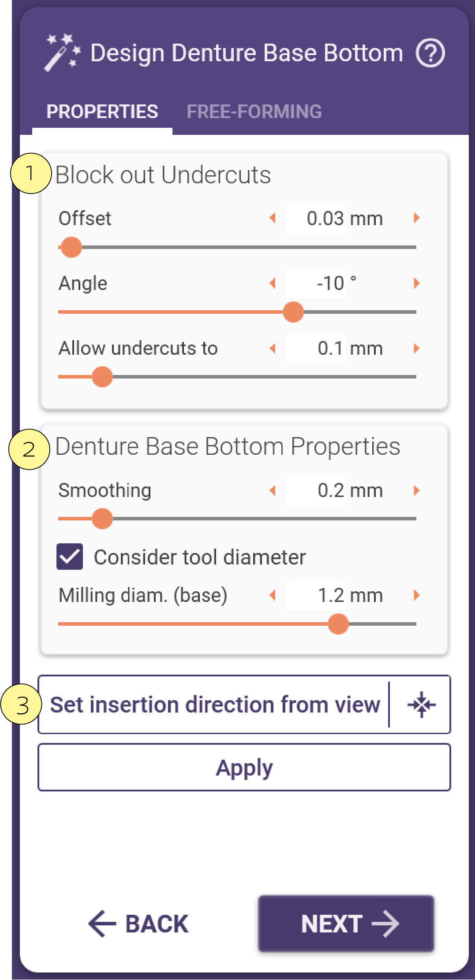Switch to the FREE-FORMING tab
This screenshot has height=980, width=475.
[254, 111]
